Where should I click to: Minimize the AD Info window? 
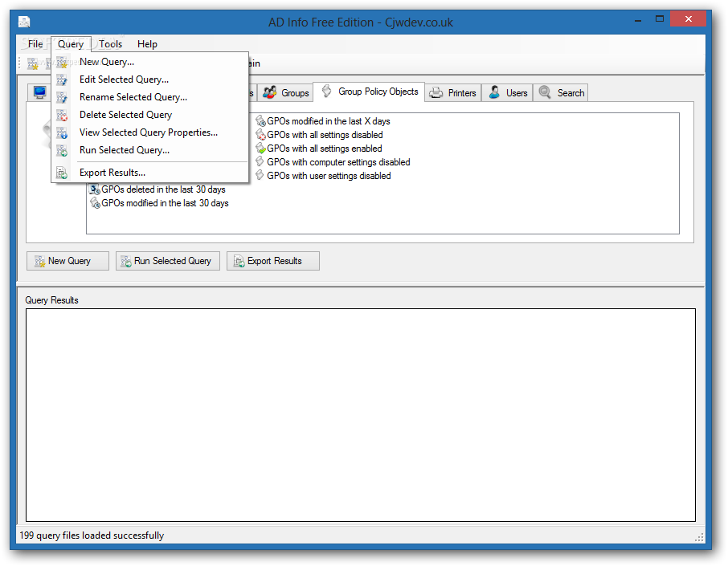[638, 19]
